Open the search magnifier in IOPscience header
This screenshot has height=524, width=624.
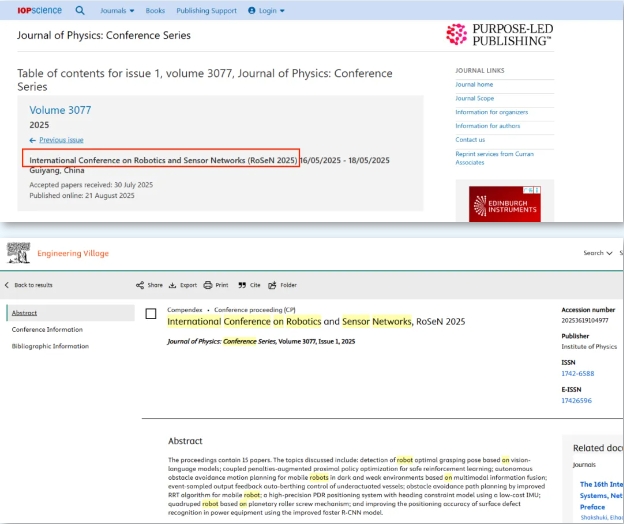coord(81,10)
